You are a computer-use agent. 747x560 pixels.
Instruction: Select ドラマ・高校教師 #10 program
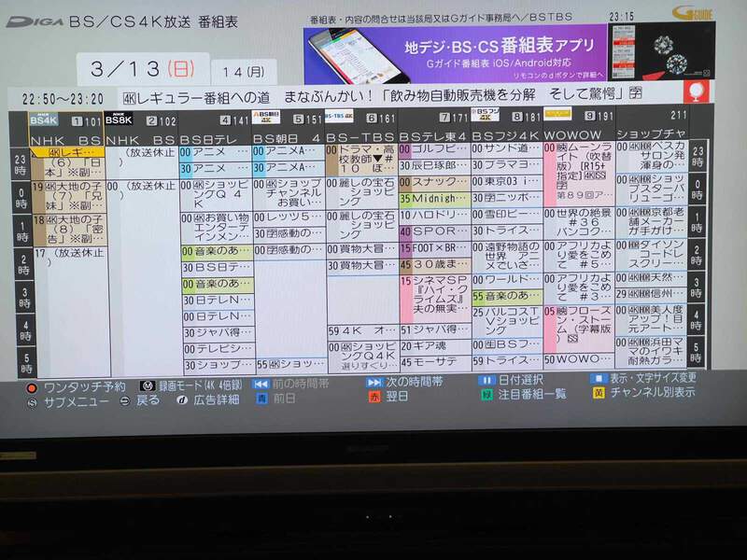pyautogui.click(x=360, y=160)
